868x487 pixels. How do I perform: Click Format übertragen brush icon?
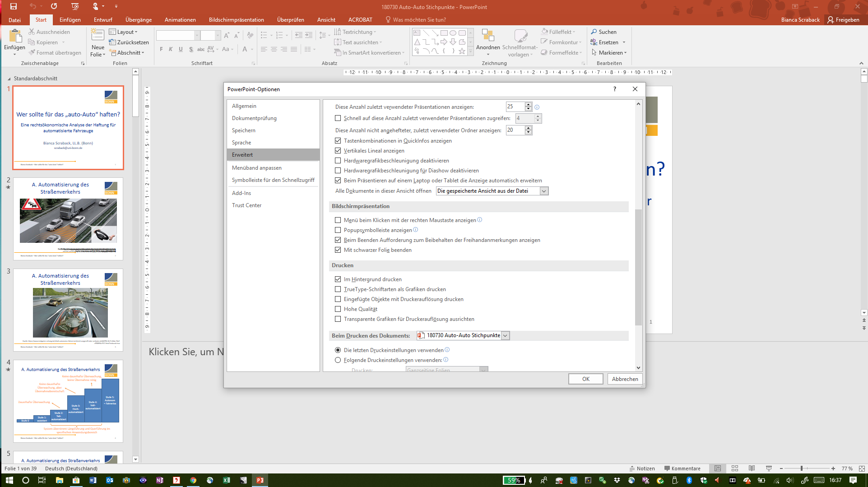32,52
